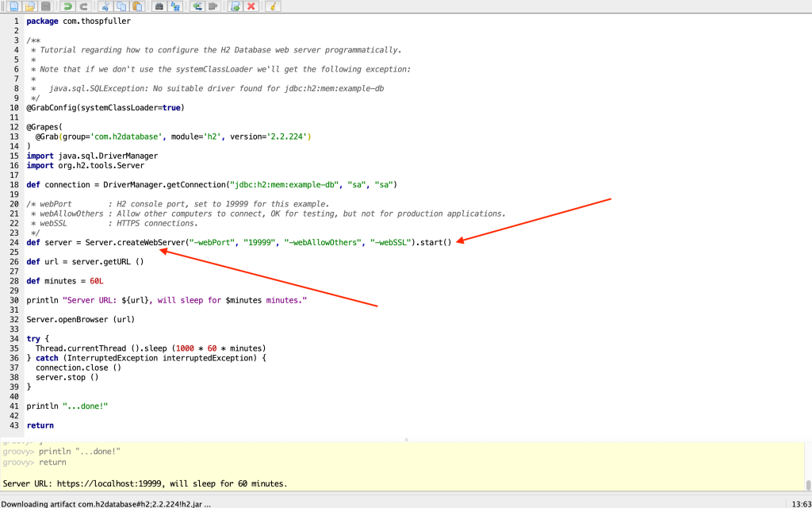The image size is (812, 508).
Task: Click 'return' keyword on line 43
Action: (40, 425)
